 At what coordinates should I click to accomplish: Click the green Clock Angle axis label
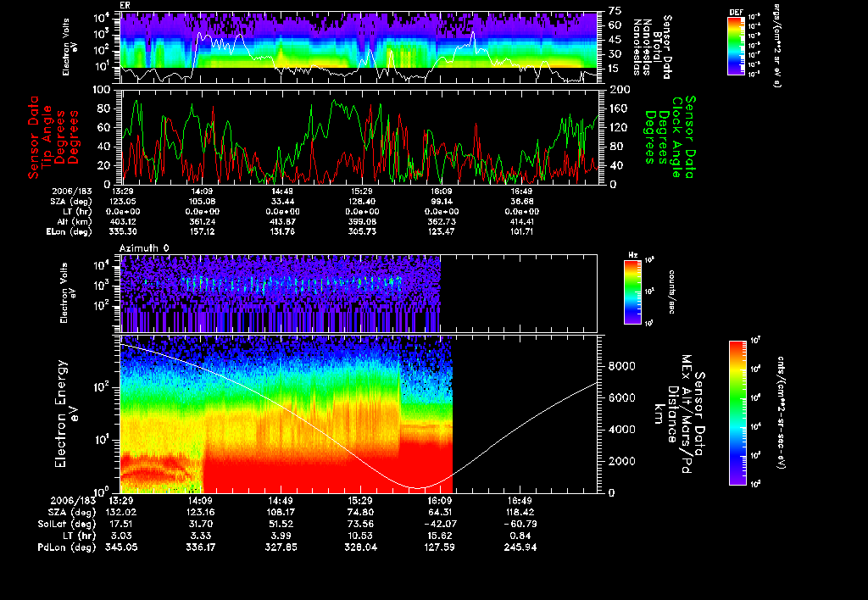coord(670,137)
